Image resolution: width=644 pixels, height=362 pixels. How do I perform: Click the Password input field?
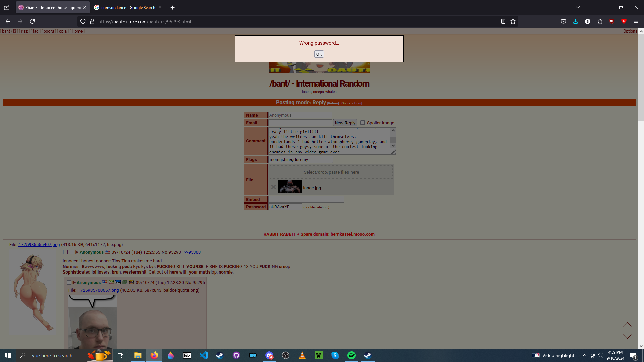pos(285,207)
